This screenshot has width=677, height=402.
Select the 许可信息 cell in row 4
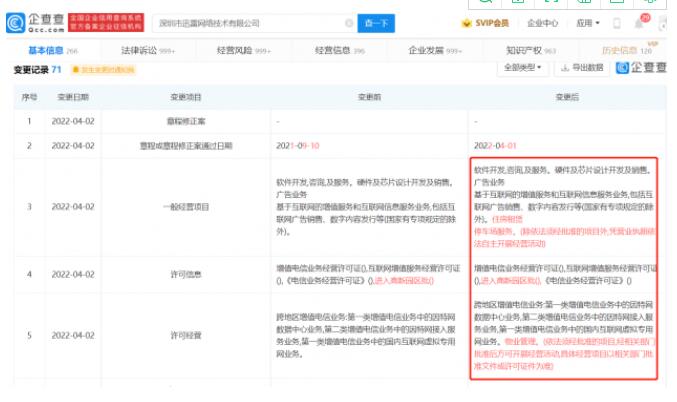(186, 275)
